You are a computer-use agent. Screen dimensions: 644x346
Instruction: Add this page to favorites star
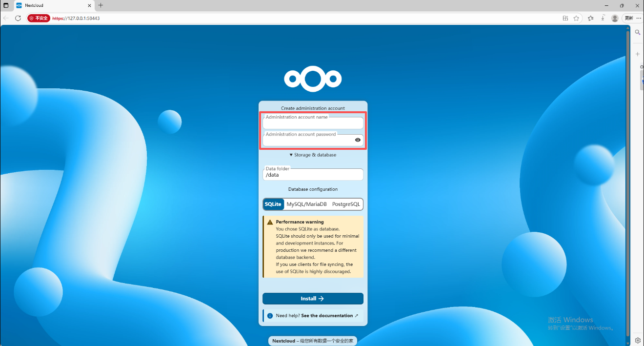click(576, 18)
